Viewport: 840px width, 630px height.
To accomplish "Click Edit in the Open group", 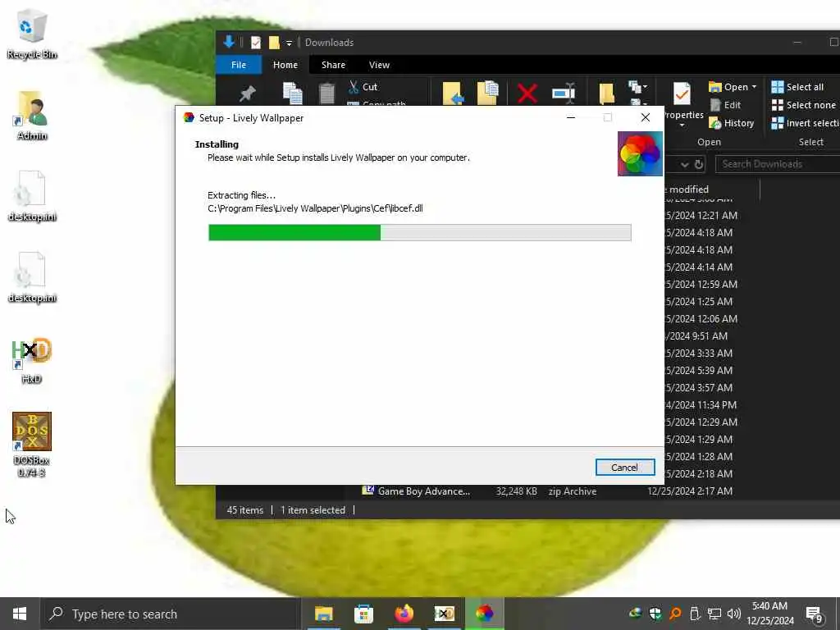I will point(725,105).
